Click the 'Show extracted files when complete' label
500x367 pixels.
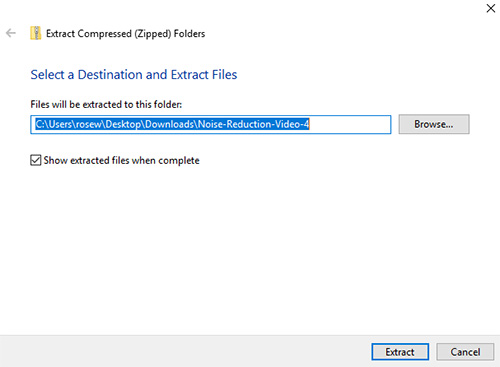(121, 160)
